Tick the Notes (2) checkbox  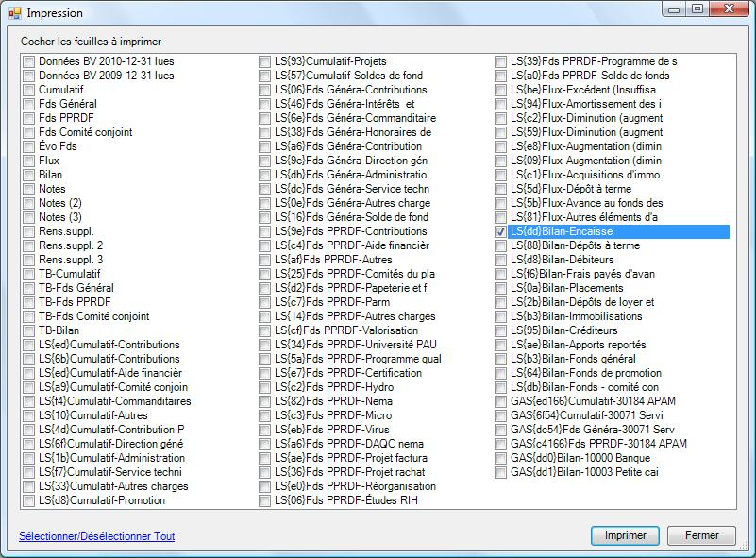point(29,203)
